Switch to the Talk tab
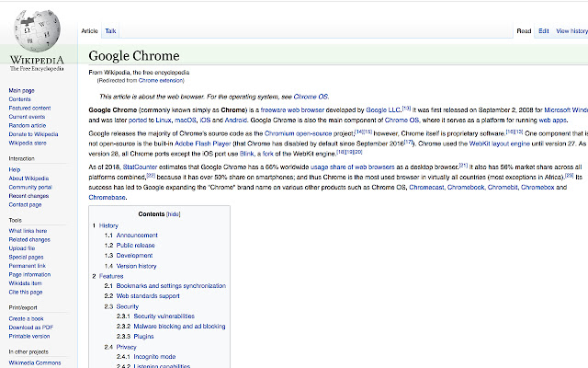 [x=110, y=31]
